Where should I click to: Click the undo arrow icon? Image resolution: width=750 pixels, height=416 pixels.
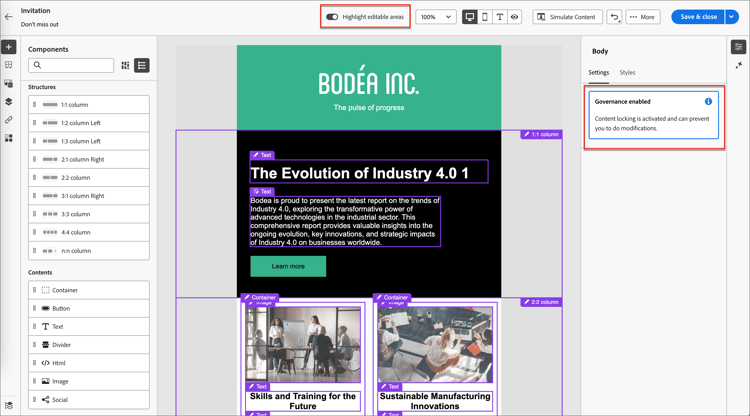coord(614,17)
